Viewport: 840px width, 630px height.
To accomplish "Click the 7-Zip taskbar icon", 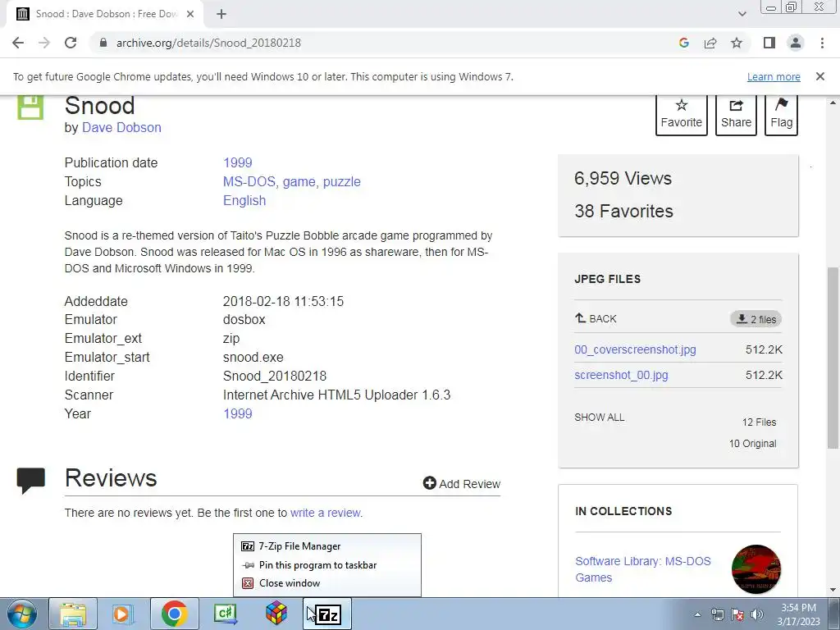I will [328, 614].
